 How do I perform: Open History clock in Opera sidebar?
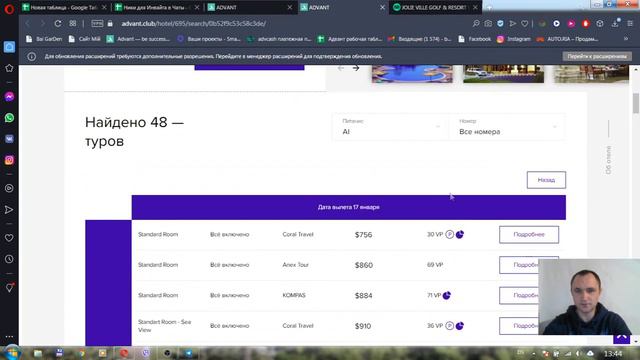[9, 259]
